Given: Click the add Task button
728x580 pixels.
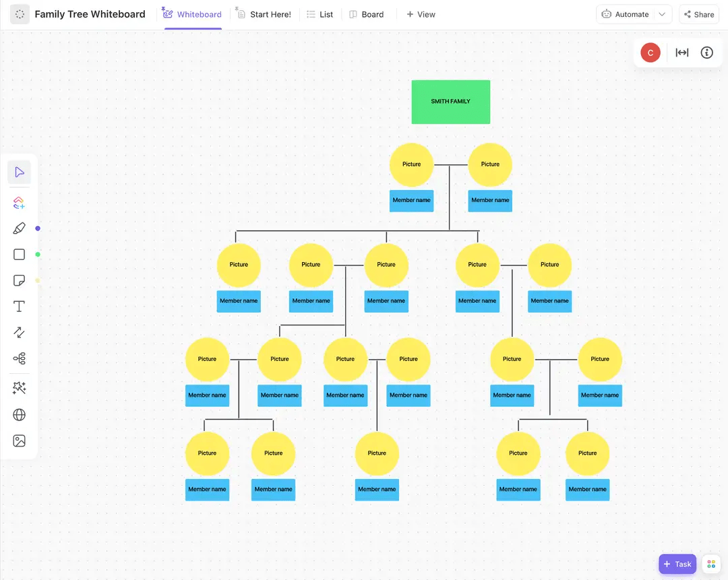Looking at the screenshot, I should click(677, 565).
